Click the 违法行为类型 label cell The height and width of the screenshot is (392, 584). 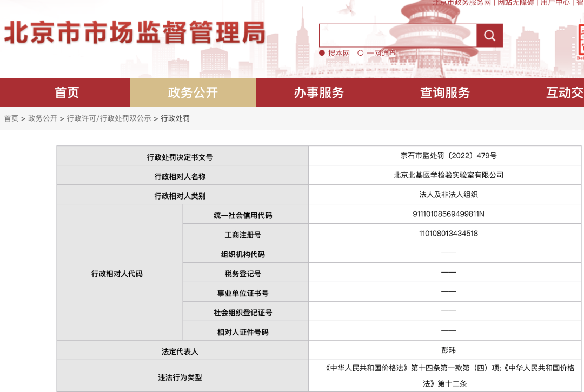[183, 376]
